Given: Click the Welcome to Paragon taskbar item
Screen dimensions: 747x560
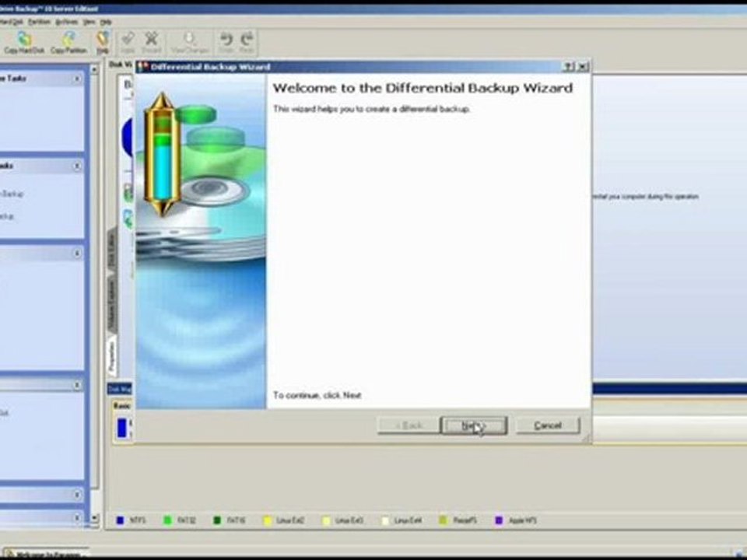Looking at the screenshot, I should [x=45, y=555].
